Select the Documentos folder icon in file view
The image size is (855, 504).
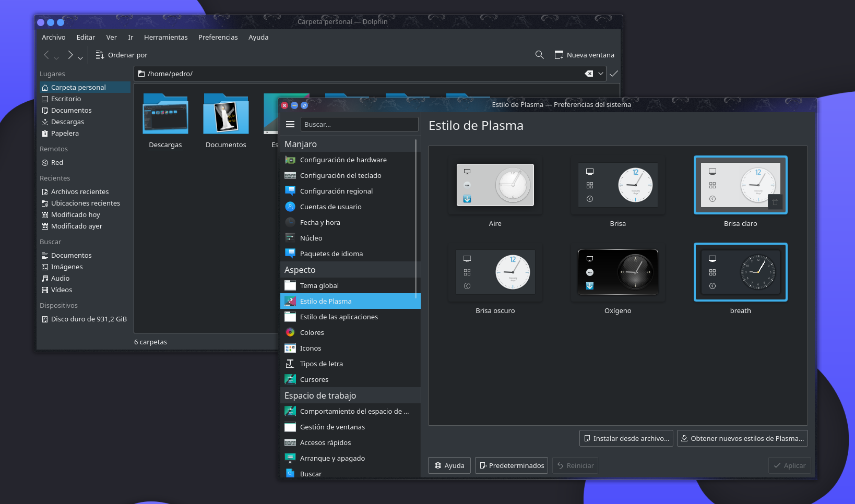click(x=226, y=114)
